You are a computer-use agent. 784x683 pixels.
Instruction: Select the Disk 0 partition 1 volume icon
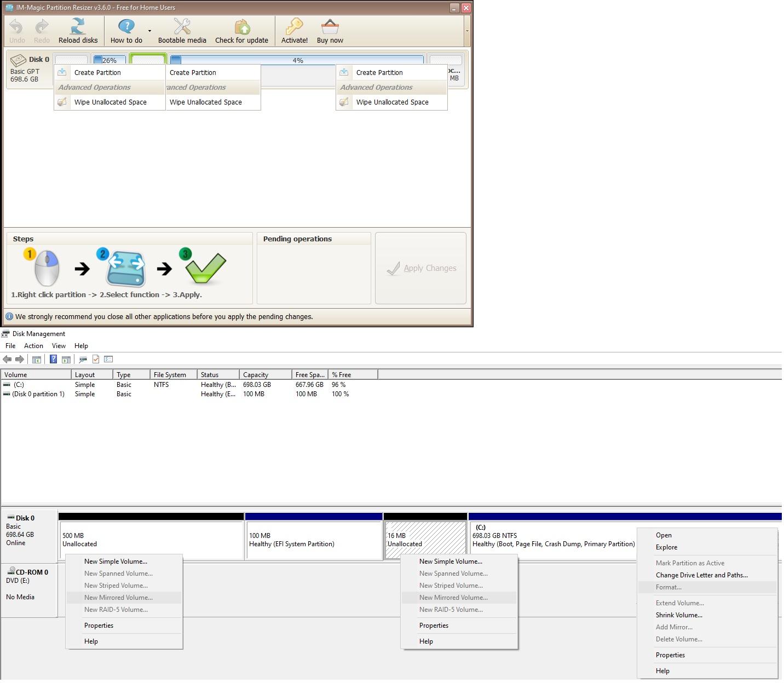pyautogui.click(x=7, y=394)
